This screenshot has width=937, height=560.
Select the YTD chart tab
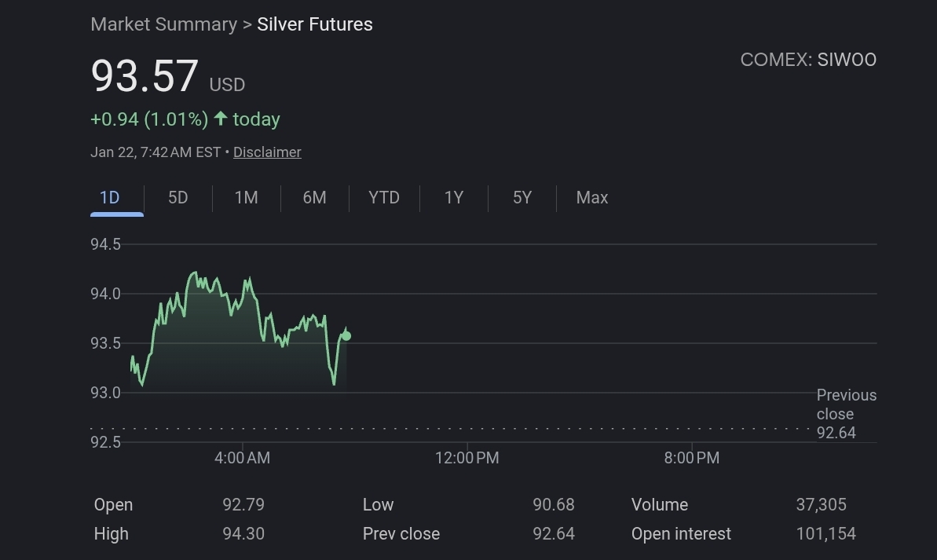384,198
